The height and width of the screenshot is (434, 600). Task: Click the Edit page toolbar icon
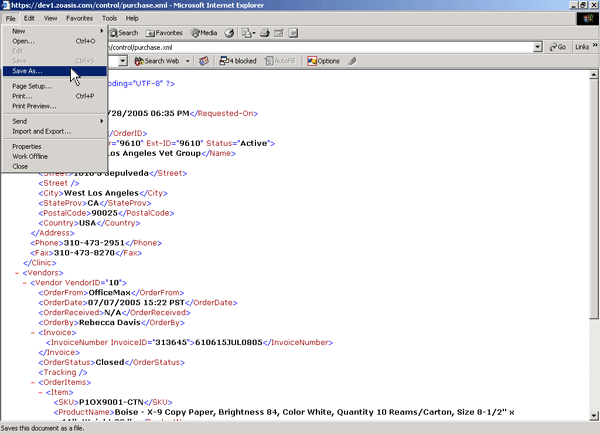tap(279, 33)
